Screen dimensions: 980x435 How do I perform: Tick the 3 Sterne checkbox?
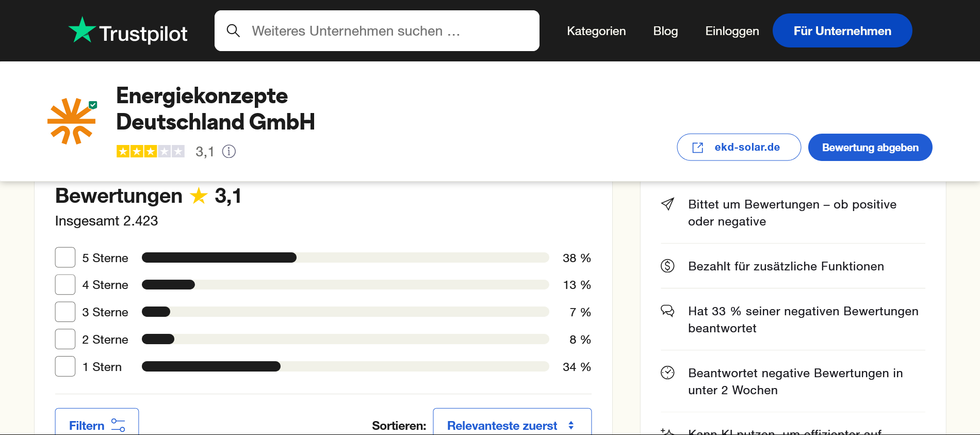66,312
